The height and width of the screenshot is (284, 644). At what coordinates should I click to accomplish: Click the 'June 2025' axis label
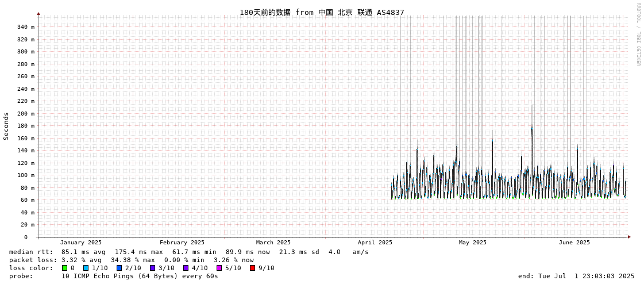pos(574,243)
